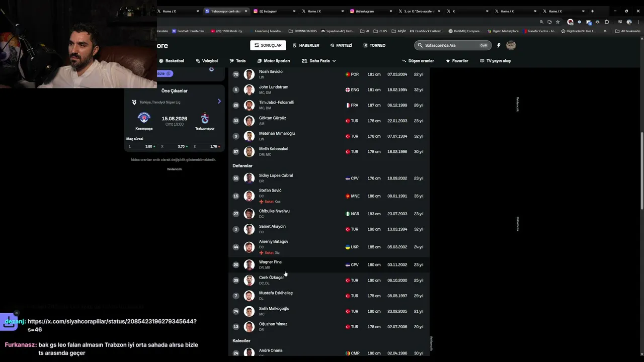Open the CLIPS bookmark folder
This screenshot has width=644, height=362.
coord(380,31)
